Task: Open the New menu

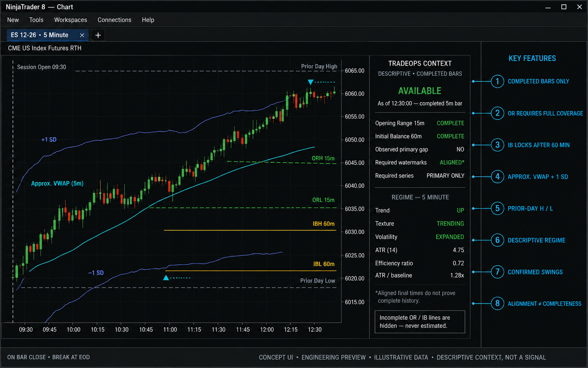Action: coord(13,20)
